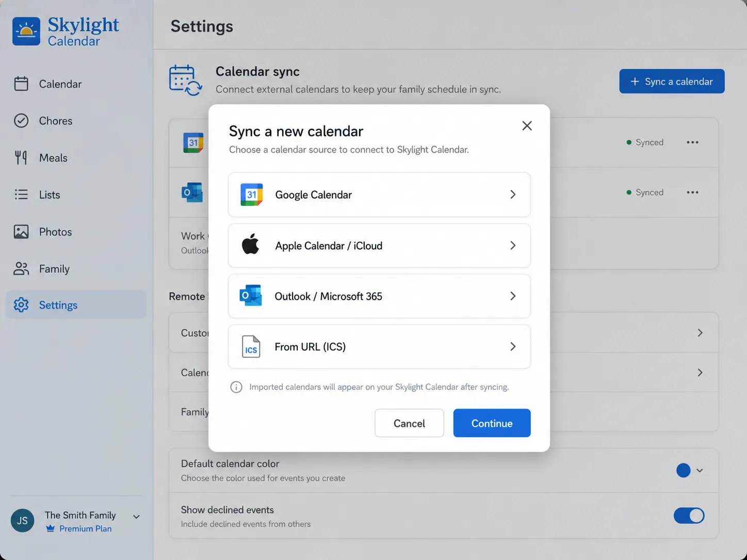
Task: Go to the Family page
Action: [x=76, y=269]
